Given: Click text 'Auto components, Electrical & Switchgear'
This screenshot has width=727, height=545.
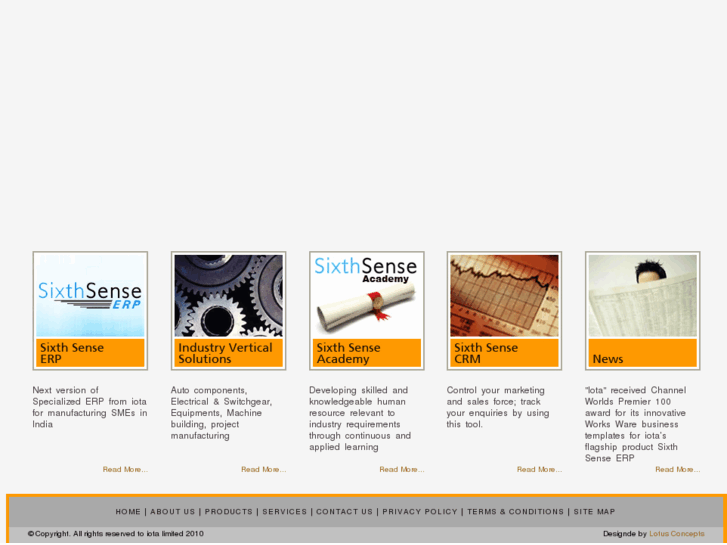Looking at the screenshot, I should click(x=222, y=413).
